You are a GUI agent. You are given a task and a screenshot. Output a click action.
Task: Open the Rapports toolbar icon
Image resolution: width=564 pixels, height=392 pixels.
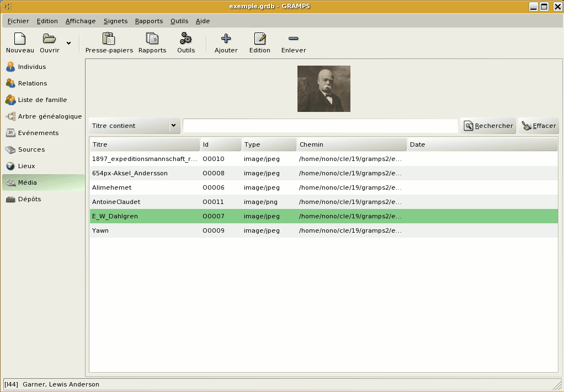pyautogui.click(x=152, y=39)
